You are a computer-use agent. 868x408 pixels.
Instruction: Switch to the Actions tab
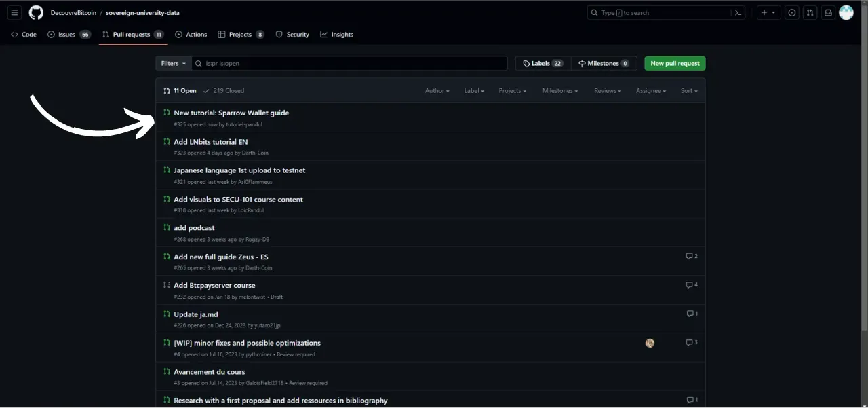[191, 34]
